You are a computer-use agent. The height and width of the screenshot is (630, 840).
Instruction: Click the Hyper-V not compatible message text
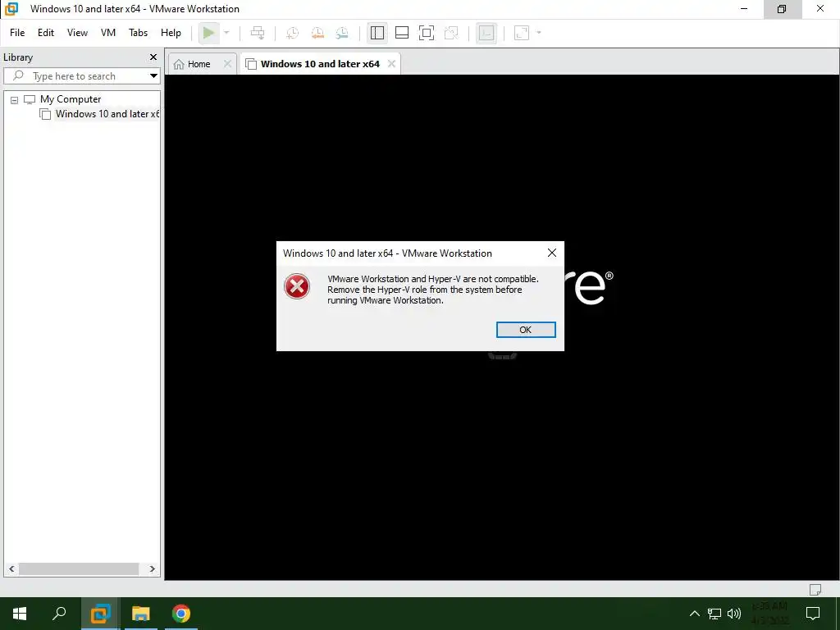(x=433, y=290)
